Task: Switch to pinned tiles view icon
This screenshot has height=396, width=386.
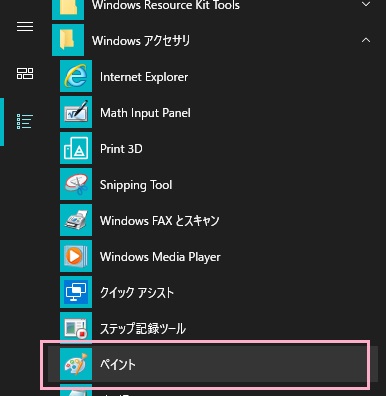Action: coord(25,74)
